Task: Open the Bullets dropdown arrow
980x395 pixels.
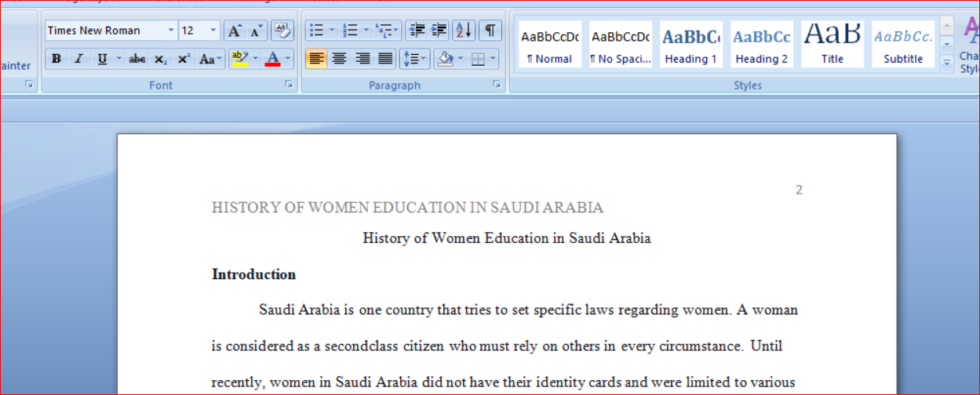Action: [332, 31]
